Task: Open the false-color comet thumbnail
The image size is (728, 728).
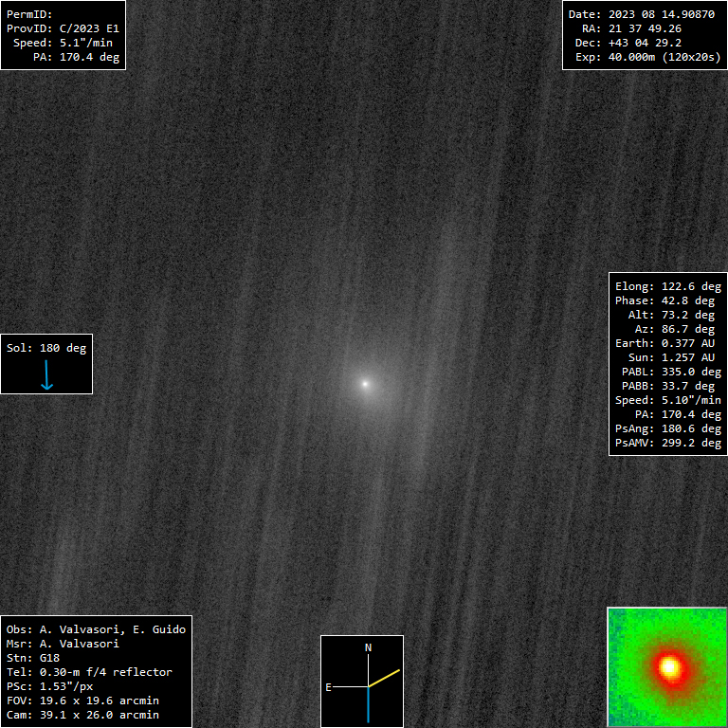Action: tap(666, 667)
